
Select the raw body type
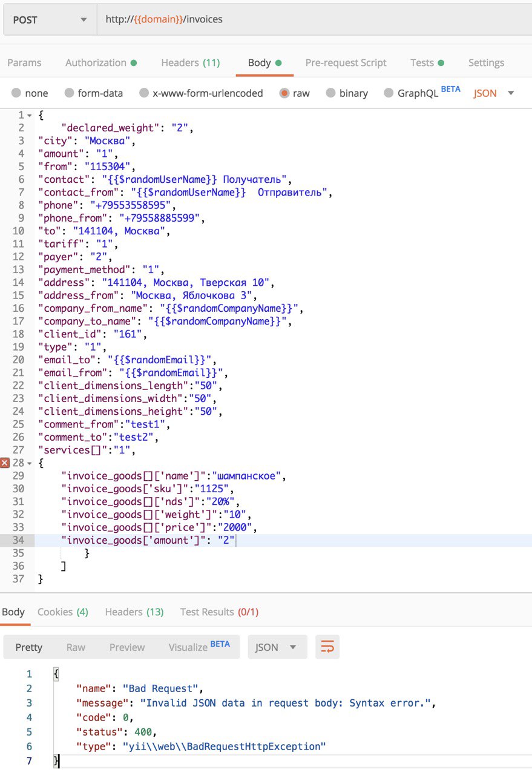[x=295, y=93]
